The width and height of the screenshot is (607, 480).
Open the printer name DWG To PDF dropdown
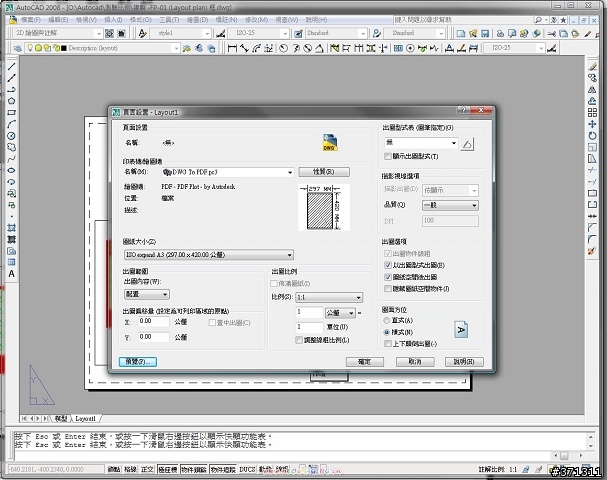228,172
